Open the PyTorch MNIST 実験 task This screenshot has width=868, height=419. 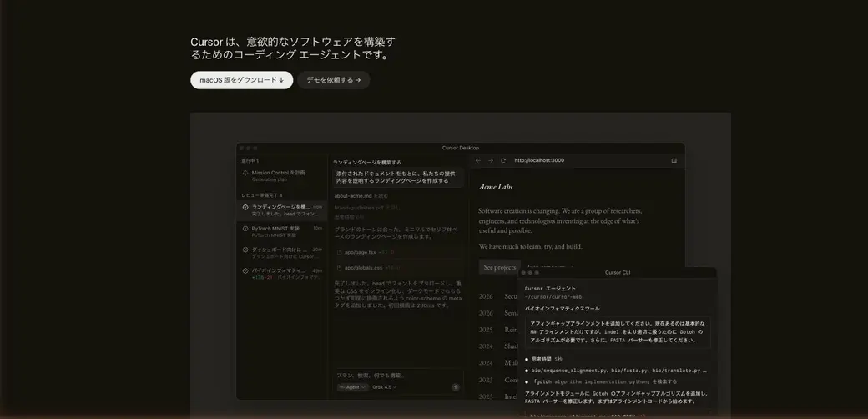click(x=282, y=231)
